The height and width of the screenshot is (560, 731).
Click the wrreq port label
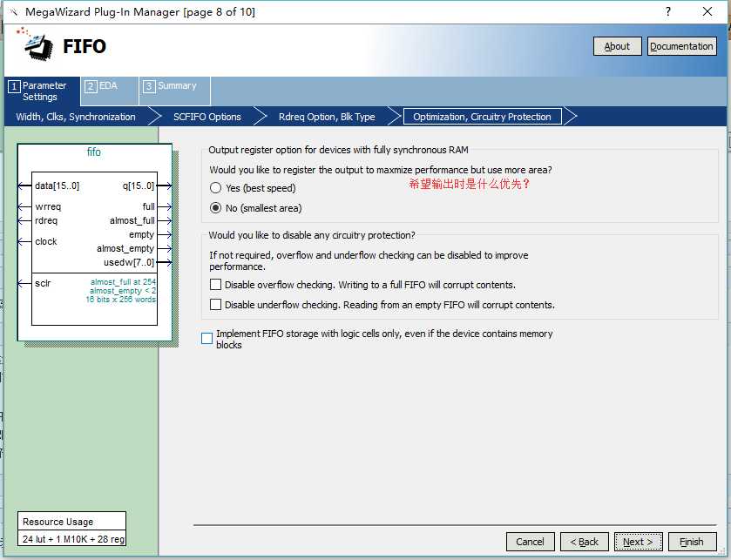pyautogui.click(x=48, y=206)
